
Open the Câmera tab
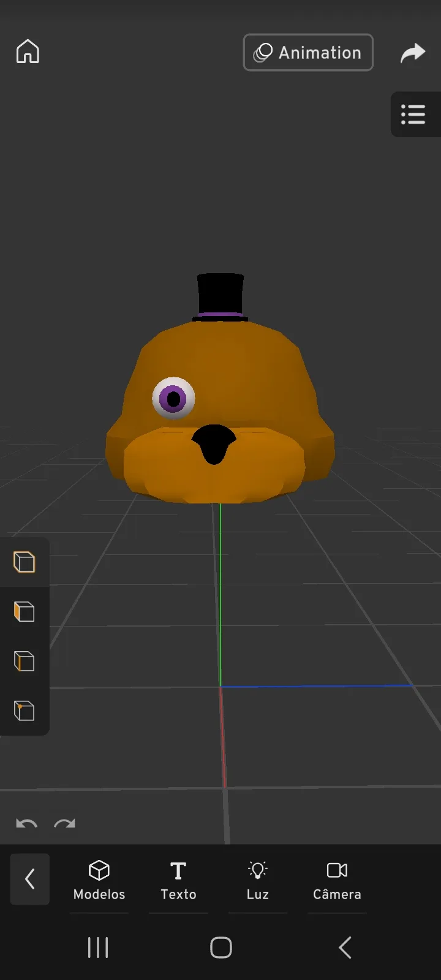tap(337, 880)
